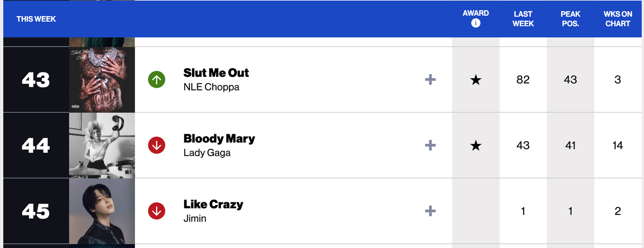Click the award star for Slut Me Out
This screenshot has width=644, height=248.
click(x=476, y=80)
